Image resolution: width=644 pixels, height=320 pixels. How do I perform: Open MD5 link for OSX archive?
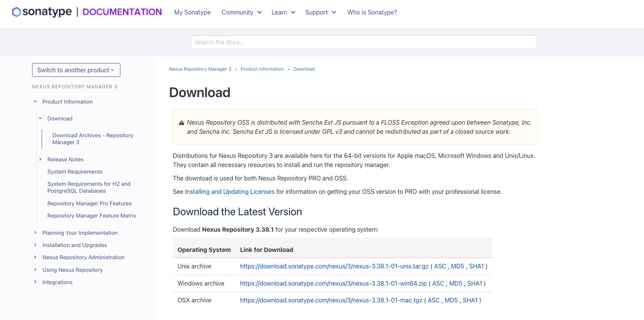451,300
